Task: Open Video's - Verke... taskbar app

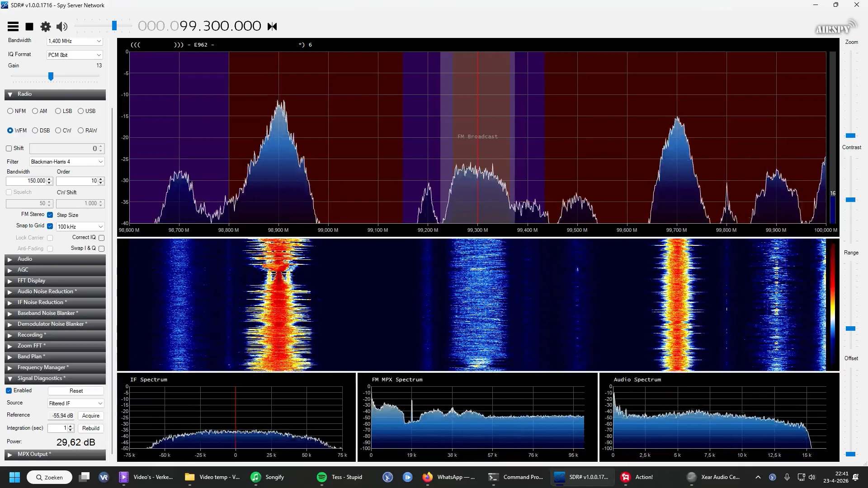Action: pyautogui.click(x=146, y=477)
